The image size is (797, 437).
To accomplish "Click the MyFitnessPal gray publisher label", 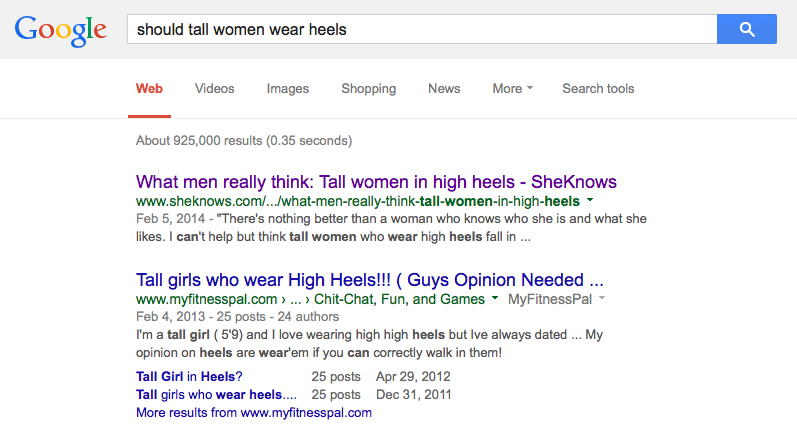I will click(x=550, y=299).
